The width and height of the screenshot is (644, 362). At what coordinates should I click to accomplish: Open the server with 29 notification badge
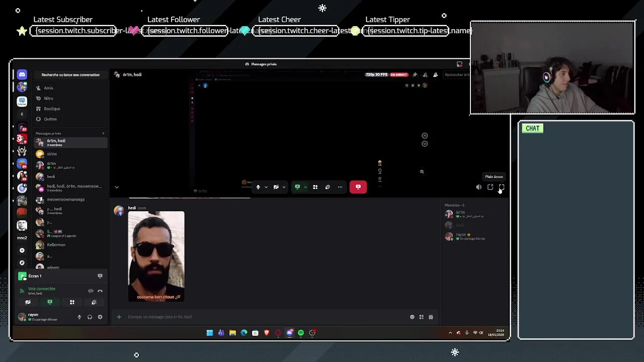(22, 163)
